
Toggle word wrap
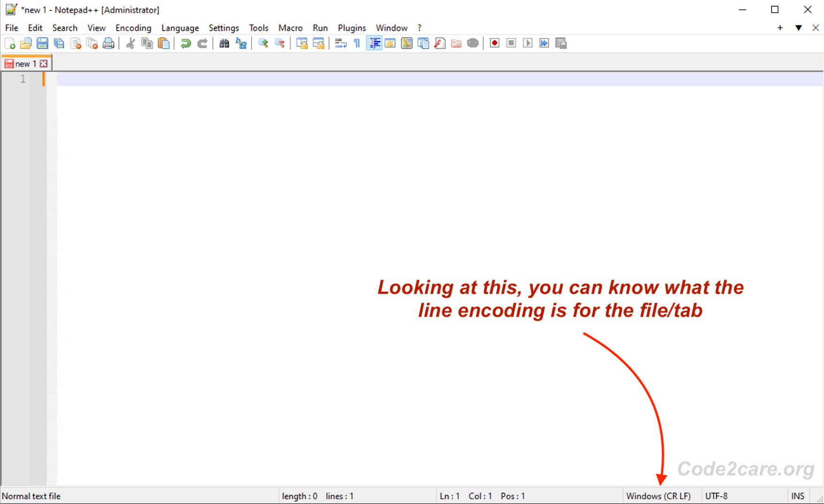(x=340, y=43)
